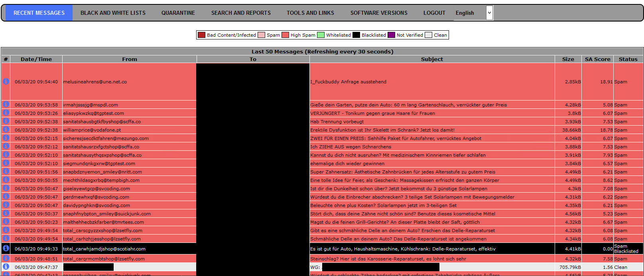Click Whitelisted green legend swatch
This screenshot has height=276, width=644.
click(321, 35)
